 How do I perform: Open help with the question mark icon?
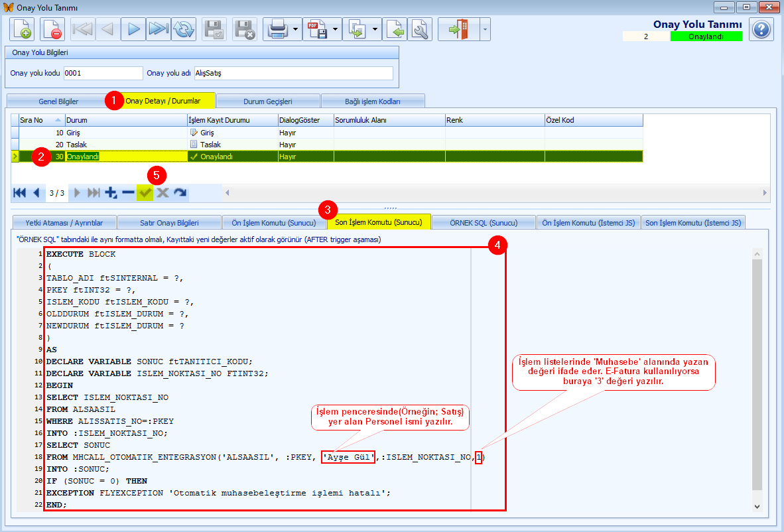(761, 29)
